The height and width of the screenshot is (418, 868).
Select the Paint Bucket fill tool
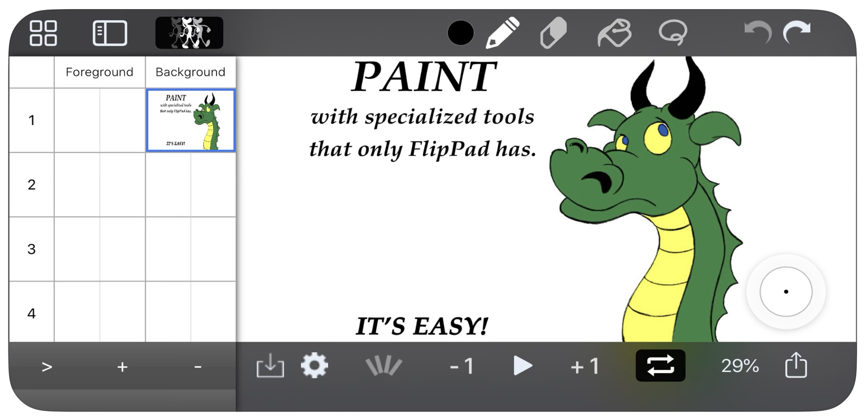click(x=614, y=33)
